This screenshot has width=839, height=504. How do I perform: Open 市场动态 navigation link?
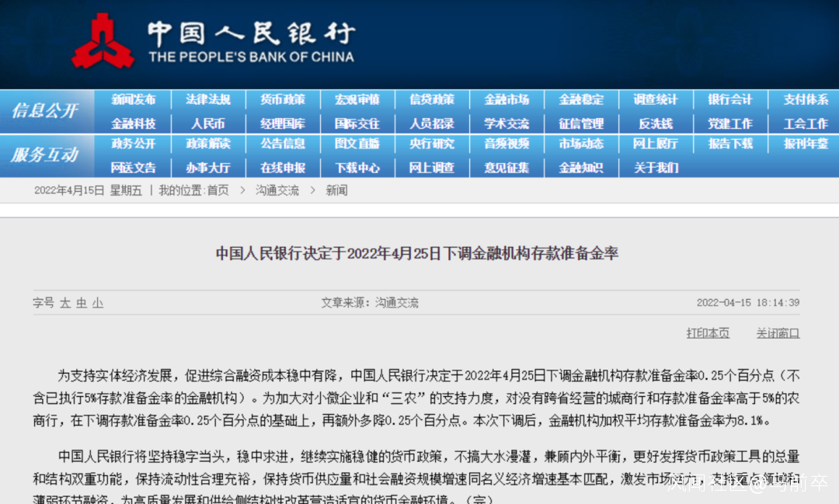(581, 144)
